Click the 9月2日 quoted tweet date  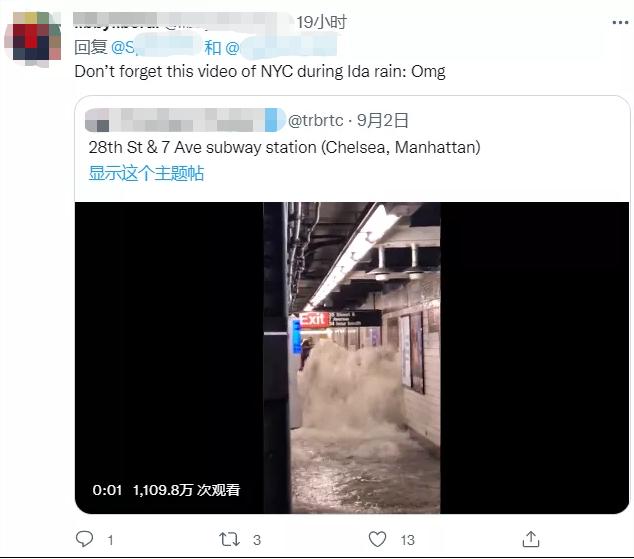click(x=383, y=120)
